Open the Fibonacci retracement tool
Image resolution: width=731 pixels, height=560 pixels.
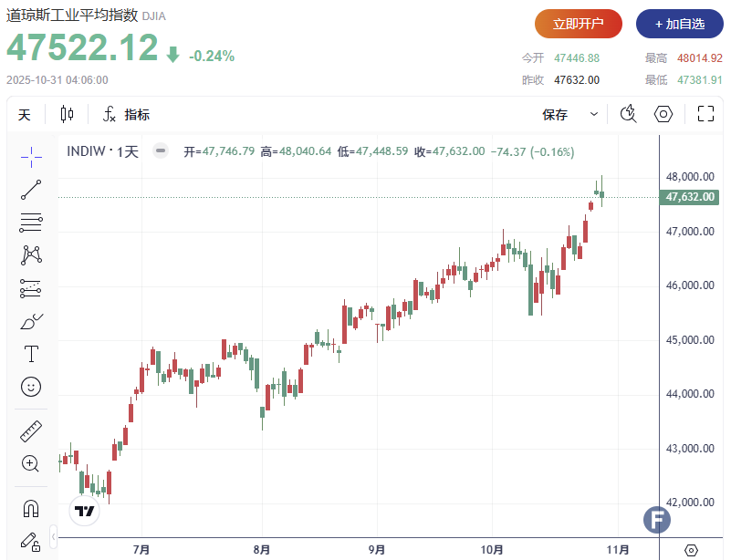pos(31,222)
